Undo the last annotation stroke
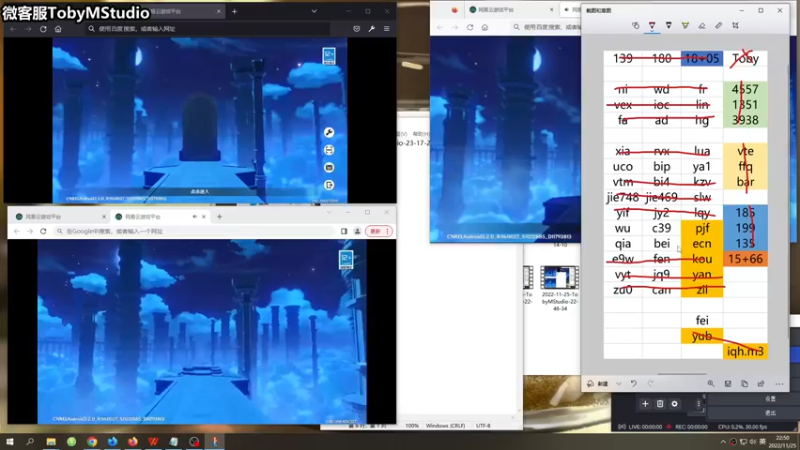 [634, 384]
